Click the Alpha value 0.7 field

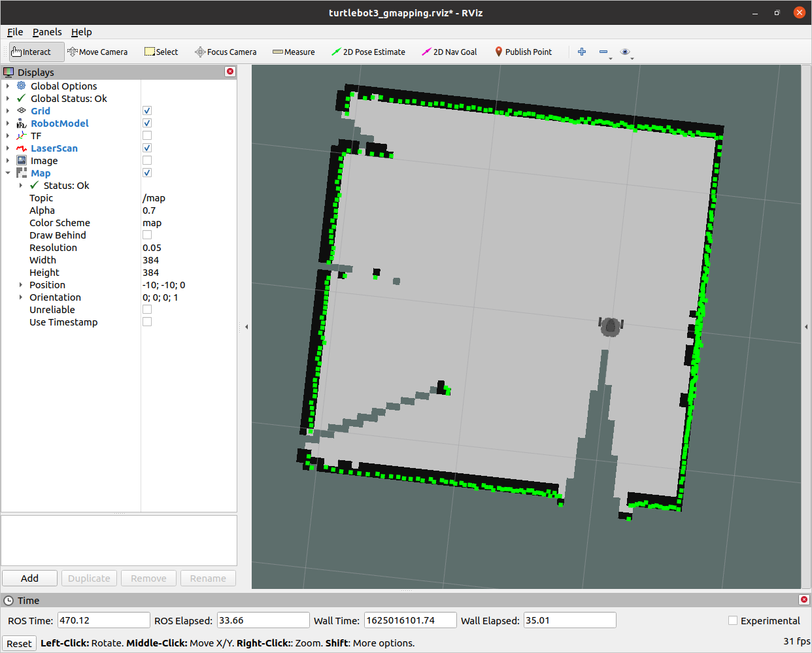tap(188, 210)
